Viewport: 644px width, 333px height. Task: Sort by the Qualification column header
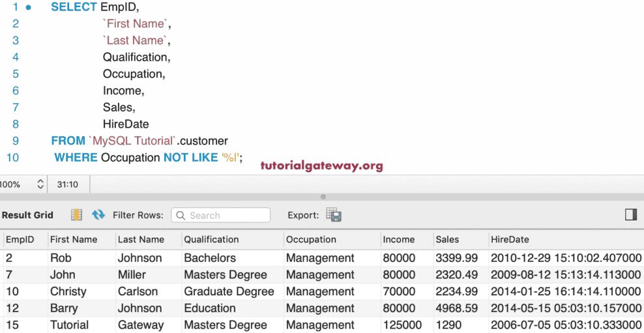211,239
